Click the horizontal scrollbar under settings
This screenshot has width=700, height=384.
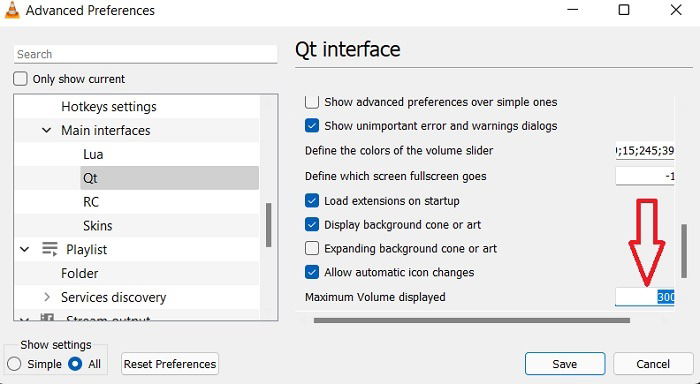472,320
